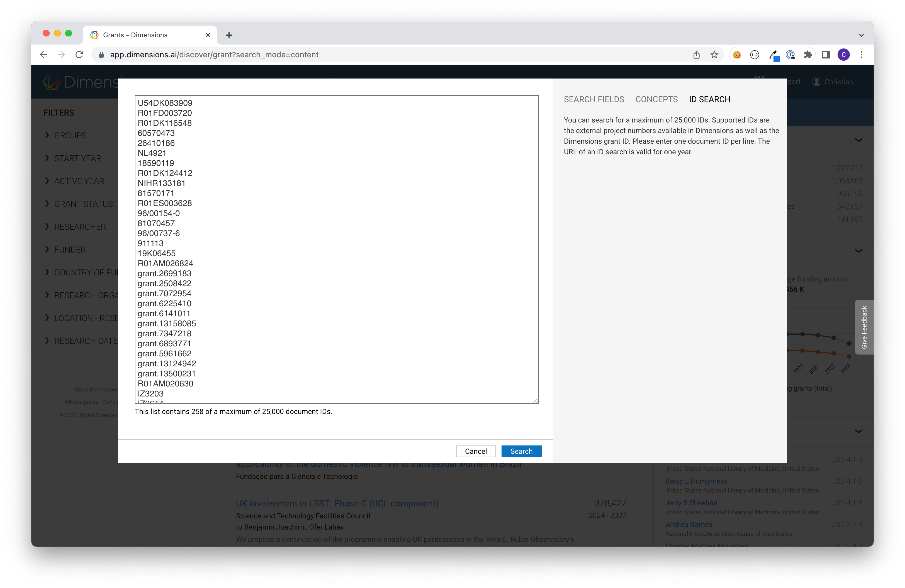905x588 pixels.
Task: Click the tab search chevron in the tab bar
Action: pos(861,35)
